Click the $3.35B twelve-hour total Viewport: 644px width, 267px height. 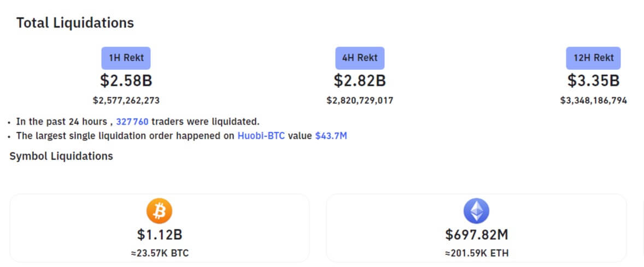tap(593, 81)
